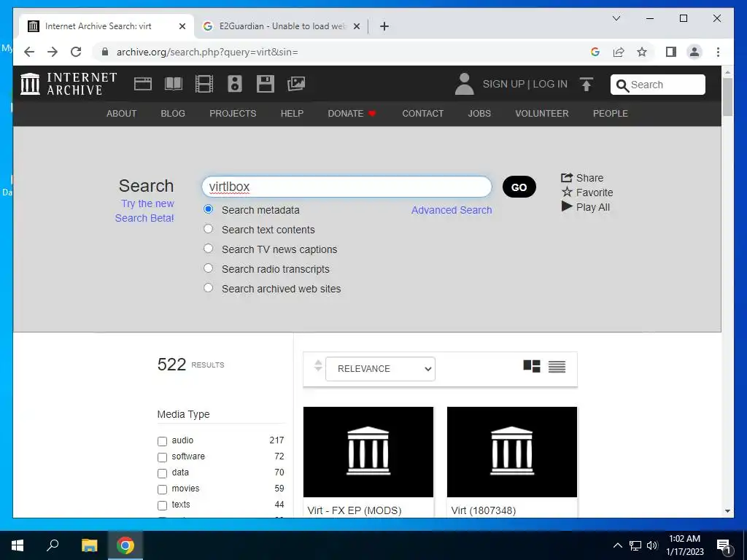The width and height of the screenshot is (747, 560).
Task: Select Search radio transcripts option
Action: click(208, 268)
